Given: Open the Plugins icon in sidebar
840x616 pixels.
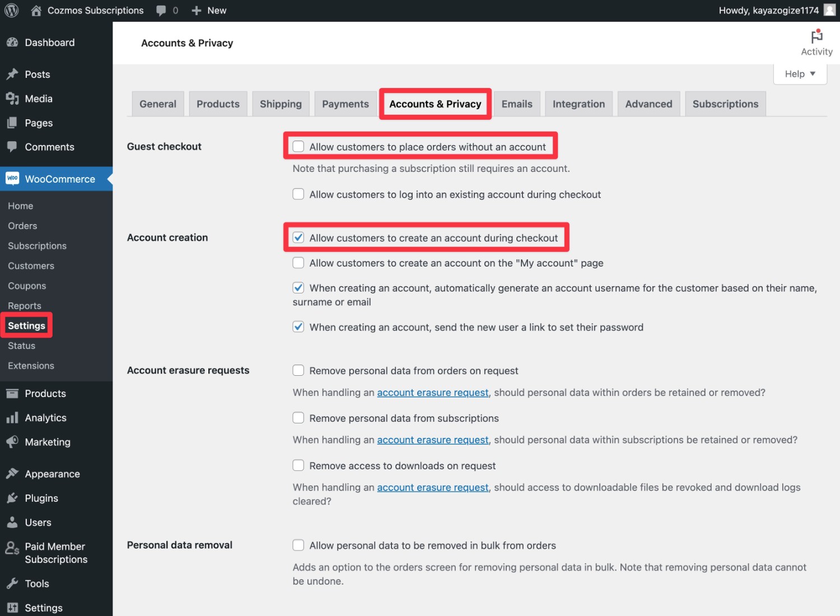Looking at the screenshot, I should (12, 498).
